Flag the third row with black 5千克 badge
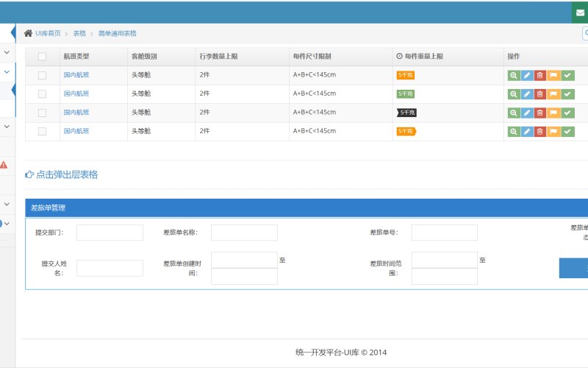Screen dimensions: 588x368 click(553, 113)
